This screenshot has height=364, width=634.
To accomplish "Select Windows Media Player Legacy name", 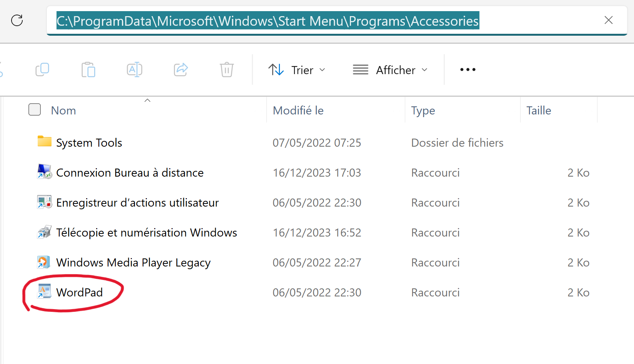I will pos(133,263).
